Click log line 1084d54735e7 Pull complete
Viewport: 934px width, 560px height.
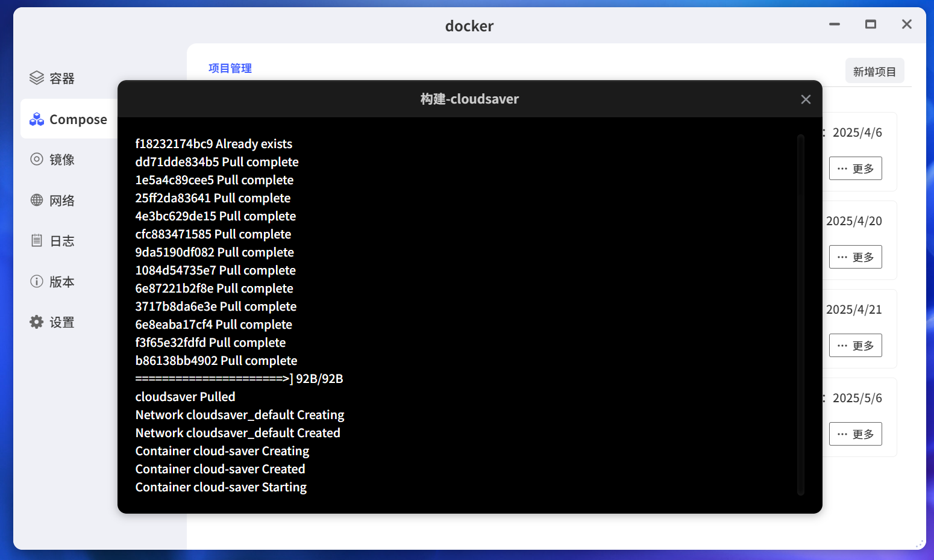click(x=216, y=270)
